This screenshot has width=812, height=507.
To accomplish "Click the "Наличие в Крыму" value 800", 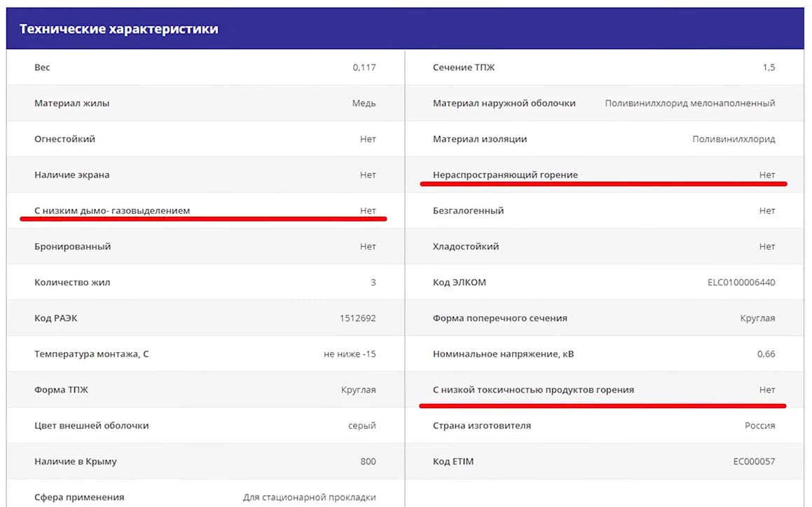I will (368, 461).
